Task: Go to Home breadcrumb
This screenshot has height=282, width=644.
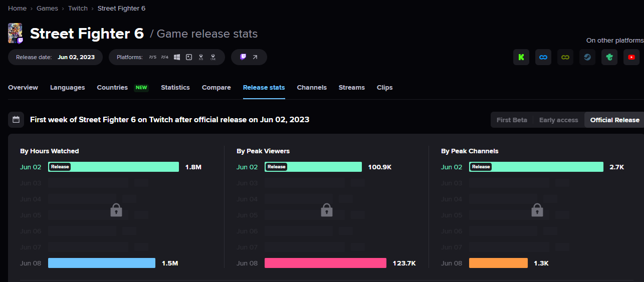Action: [17, 9]
